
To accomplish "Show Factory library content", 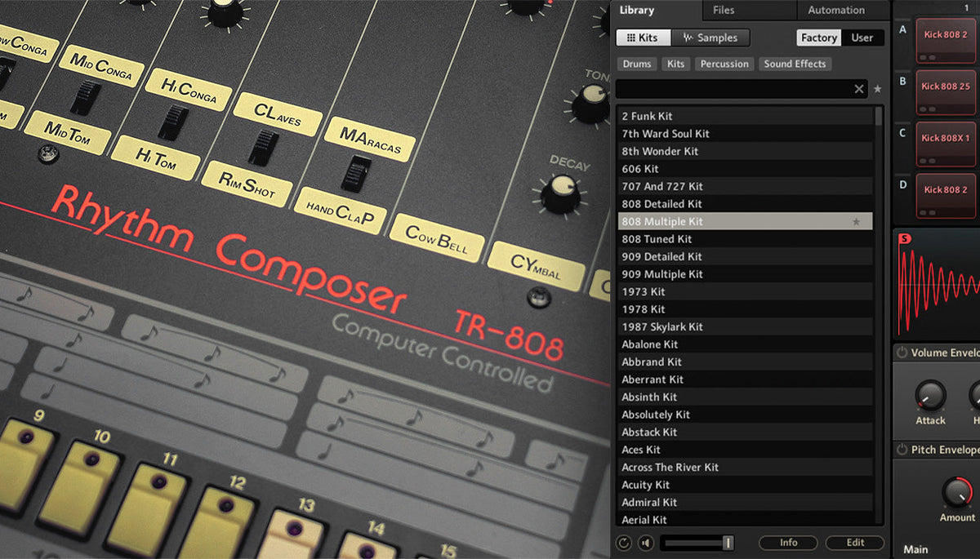I will [x=819, y=38].
